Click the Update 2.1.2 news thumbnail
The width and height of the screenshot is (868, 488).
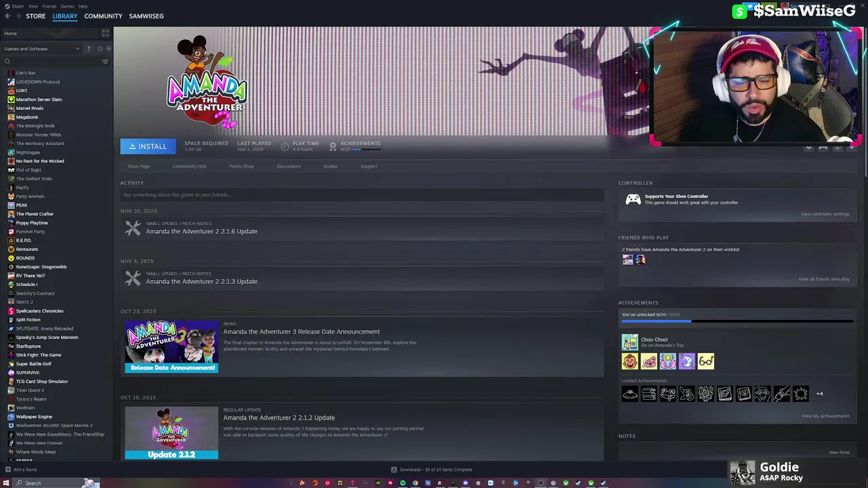pos(172,433)
